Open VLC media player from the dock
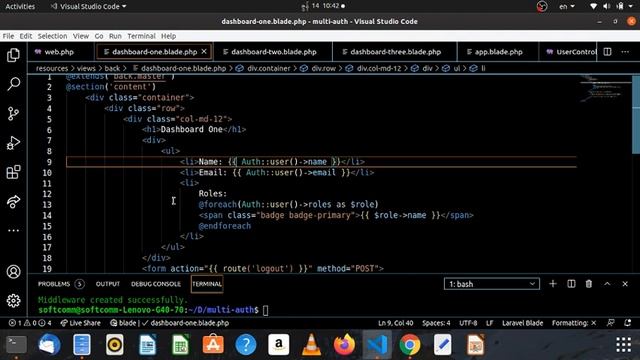 [311, 345]
